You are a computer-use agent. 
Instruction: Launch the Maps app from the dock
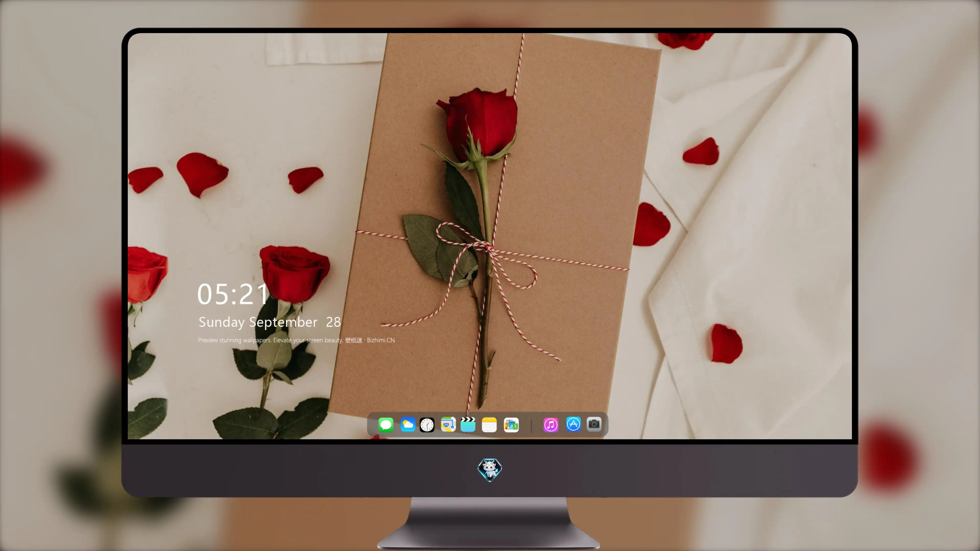click(448, 425)
